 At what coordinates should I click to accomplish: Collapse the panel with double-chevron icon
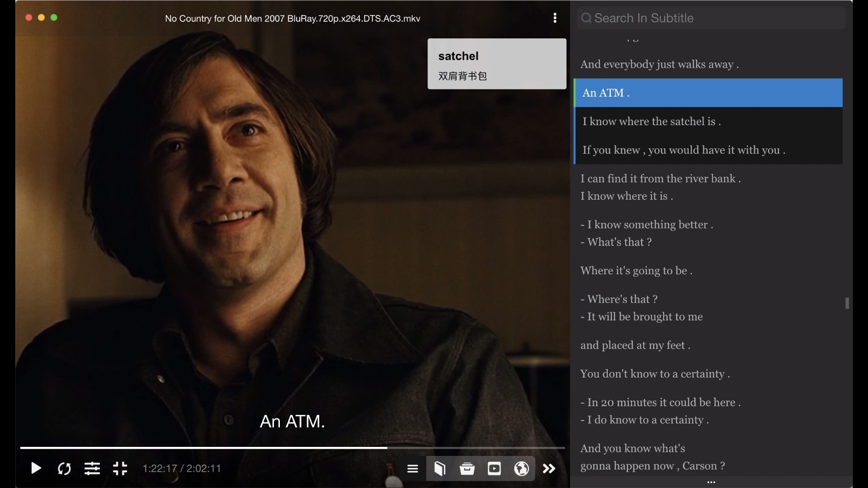coord(549,469)
